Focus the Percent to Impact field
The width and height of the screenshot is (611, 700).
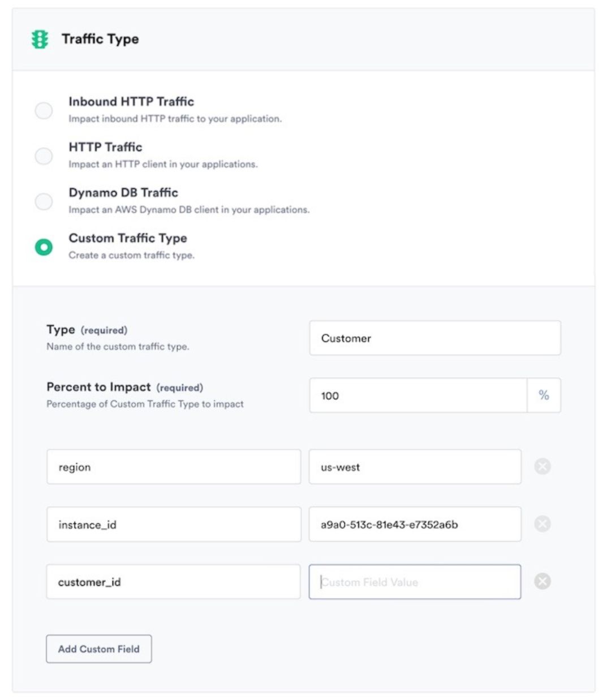[418, 395]
